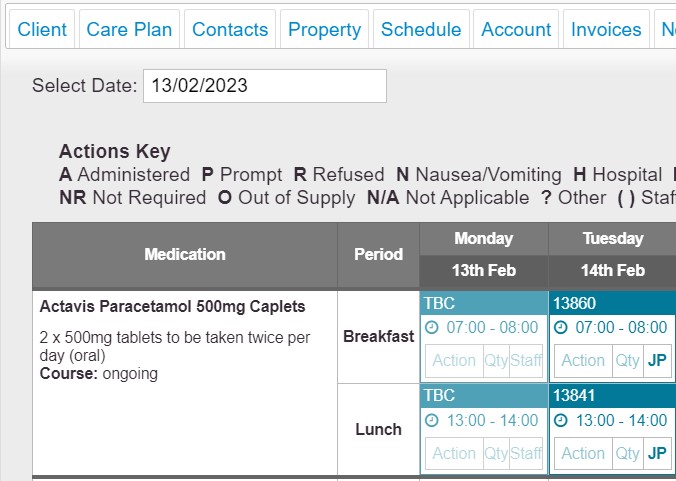Open visit 13841 header on Tuesday Lunch

pos(613,396)
